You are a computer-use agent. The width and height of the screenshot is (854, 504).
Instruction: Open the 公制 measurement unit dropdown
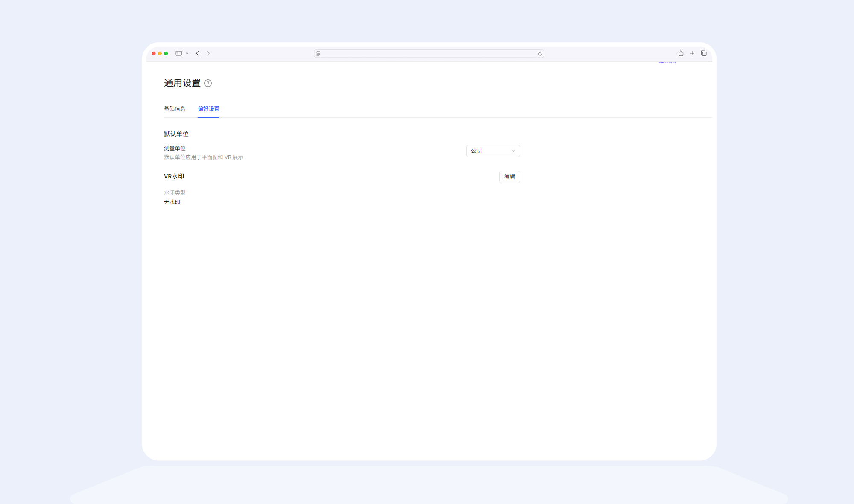point(493,151)
